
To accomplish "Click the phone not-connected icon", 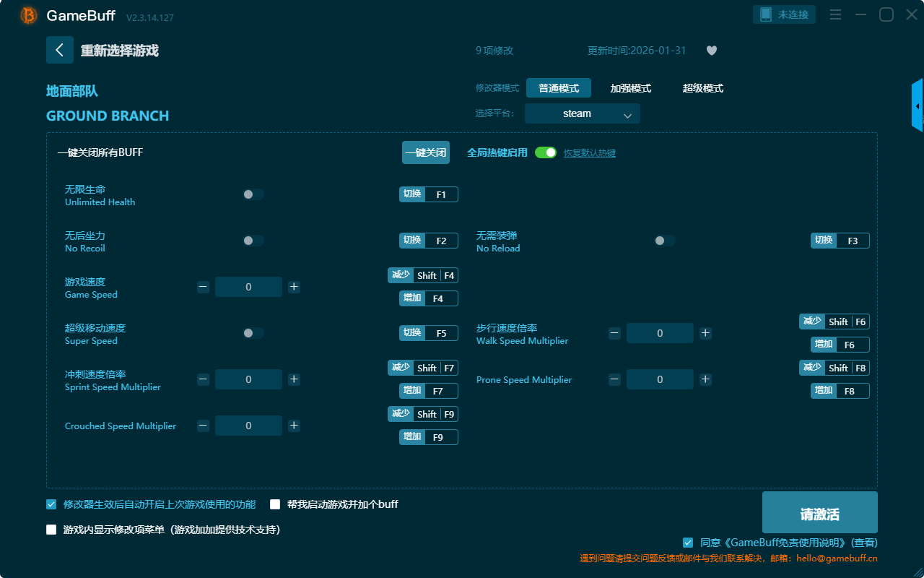I will (766, 14).
